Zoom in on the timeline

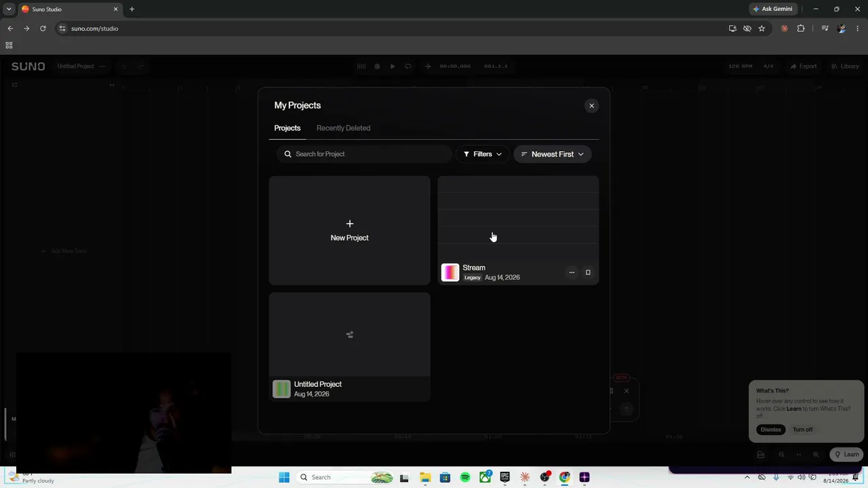(x=816, y=455)
